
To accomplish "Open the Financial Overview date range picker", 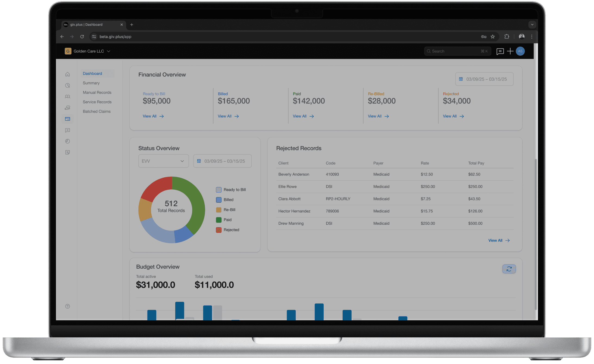I will coord(484,79).
